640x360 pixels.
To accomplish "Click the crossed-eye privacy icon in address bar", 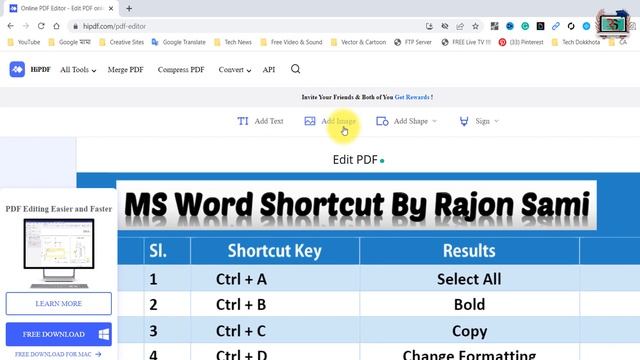I will point(444,26).
